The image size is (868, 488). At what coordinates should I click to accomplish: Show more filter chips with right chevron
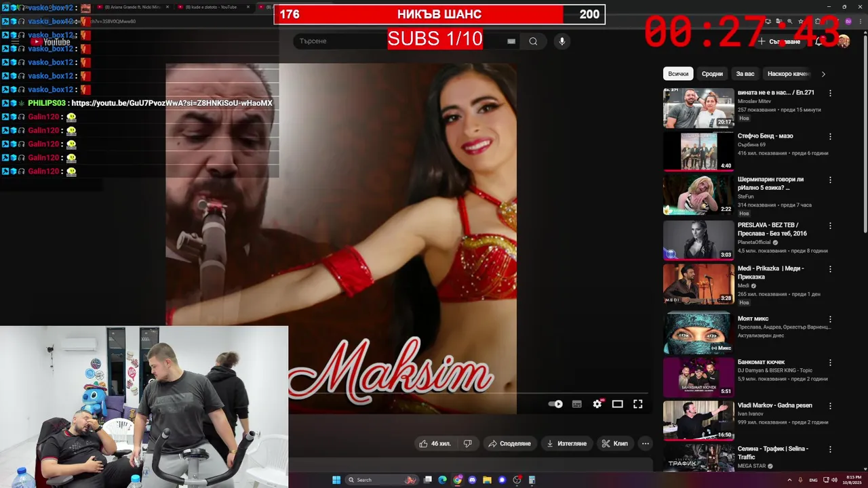tap(823, 74)
